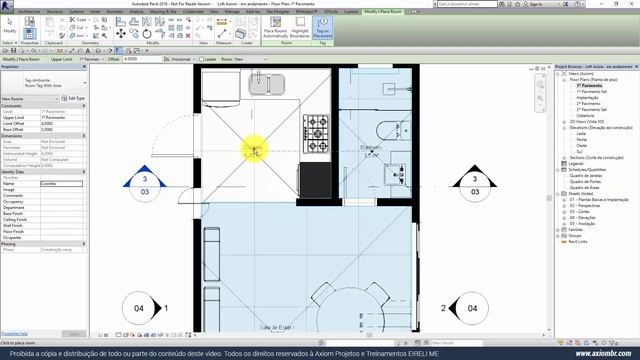Click the Aligned Dimension tool in Measure panel
Screen dimensions: 640x360
coord(222,33)
